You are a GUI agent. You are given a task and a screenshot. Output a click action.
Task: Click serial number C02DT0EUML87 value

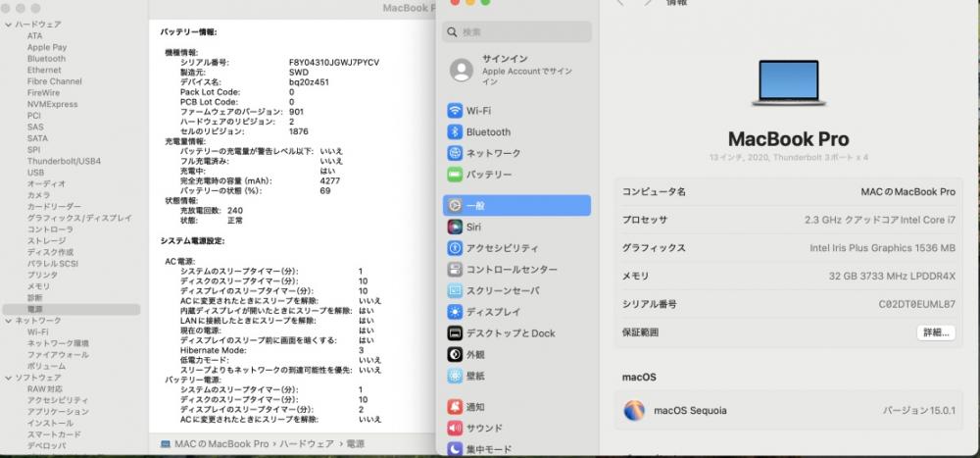tap(917, 305)
